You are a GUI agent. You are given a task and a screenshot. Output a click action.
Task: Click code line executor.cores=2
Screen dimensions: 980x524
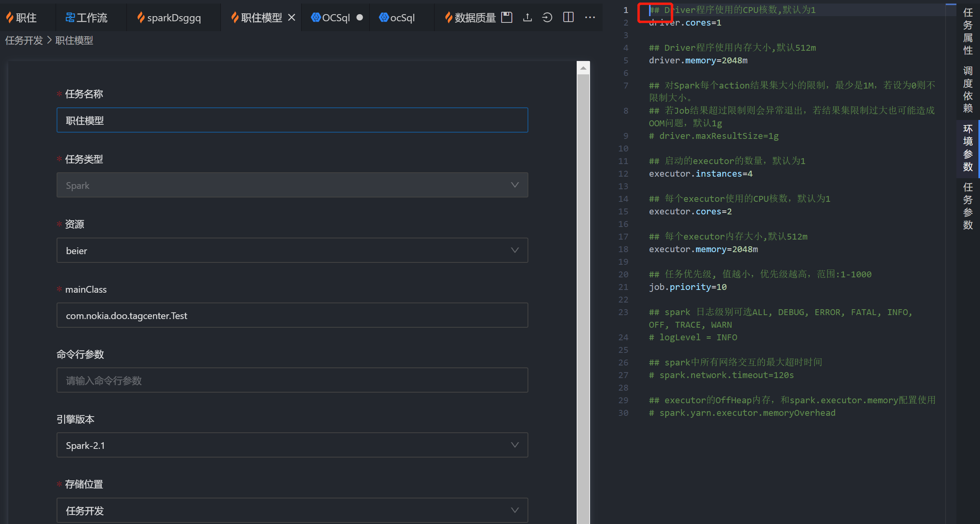point(690,211)
